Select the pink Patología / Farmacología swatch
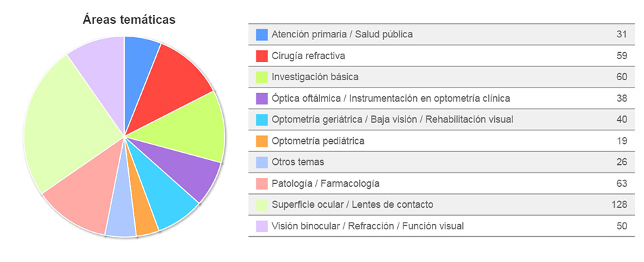The image size is (644, 262). (x=262, y=184)
